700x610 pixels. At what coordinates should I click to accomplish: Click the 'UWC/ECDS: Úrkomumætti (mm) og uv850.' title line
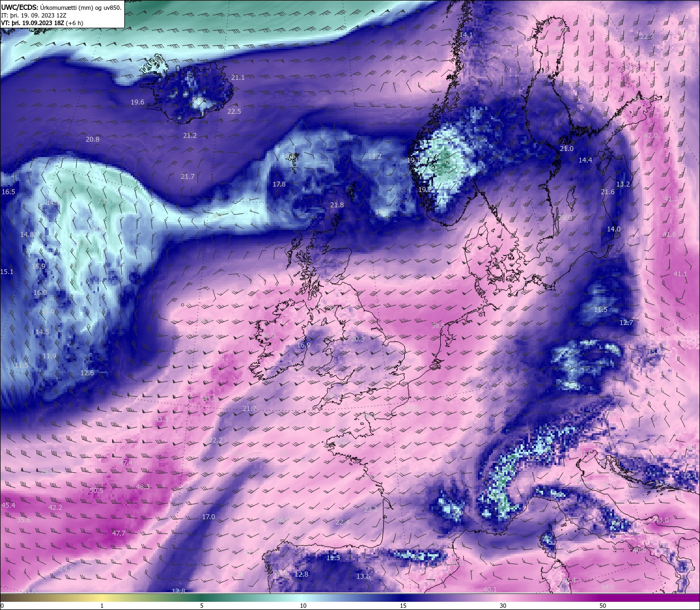tap(61, 7)
